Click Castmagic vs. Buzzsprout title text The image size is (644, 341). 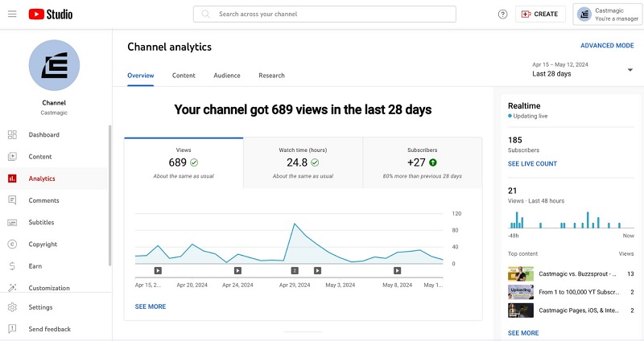pos(577,273)
